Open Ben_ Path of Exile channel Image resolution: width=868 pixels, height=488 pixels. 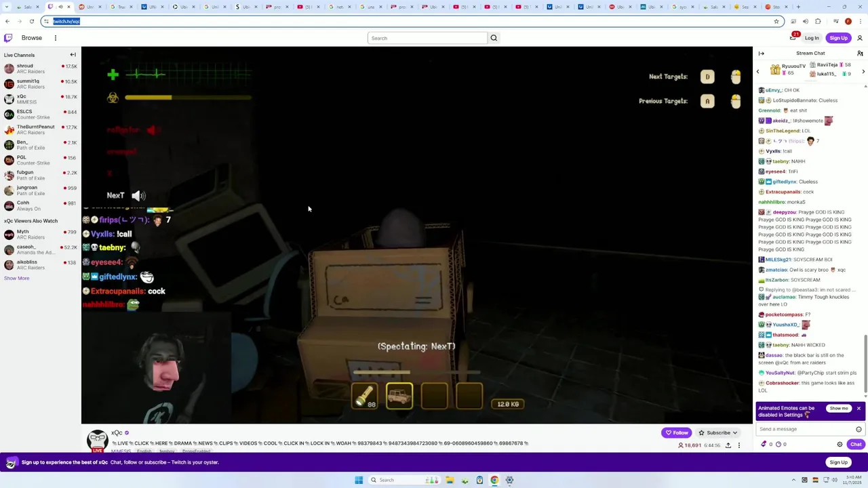(40, 145)
